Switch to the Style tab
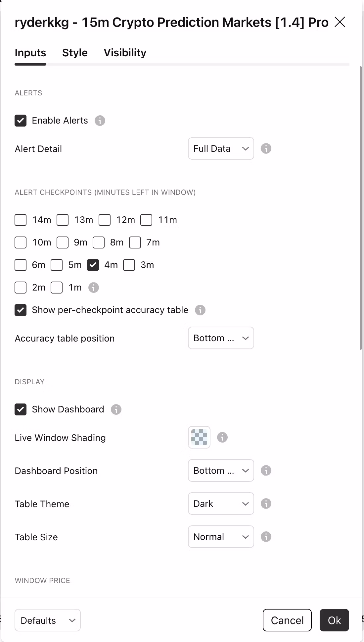Image resolution: width=364 pixels, height=642 pixels. [x=75, y=53]
